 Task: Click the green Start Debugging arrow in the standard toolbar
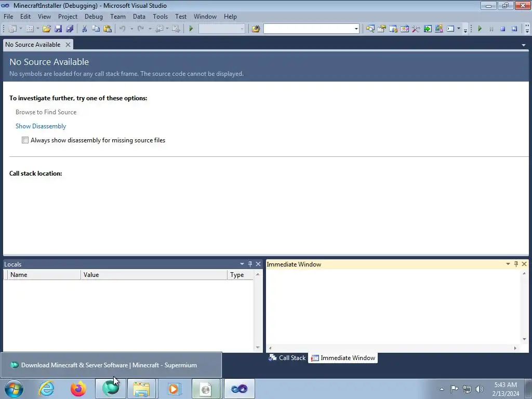[191, 29]
